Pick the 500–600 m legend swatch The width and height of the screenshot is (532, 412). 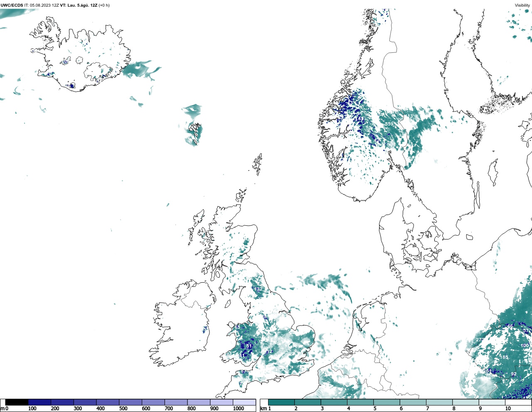coord(131,402)
